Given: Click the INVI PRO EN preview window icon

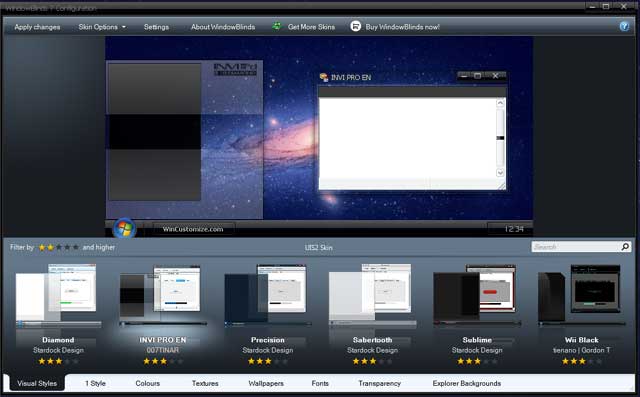Looking at the screenshot, I should pyautogui.click(x=324, y=77).
